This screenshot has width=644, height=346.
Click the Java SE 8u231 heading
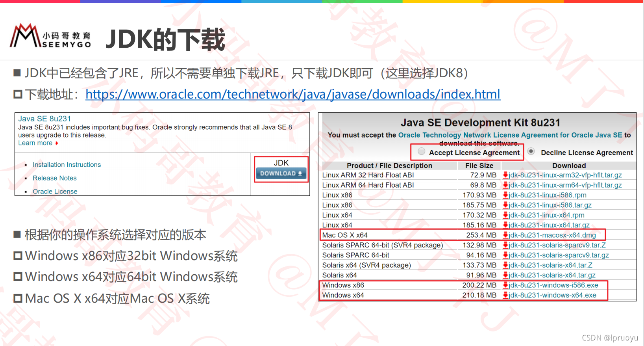tap(44, 119)
